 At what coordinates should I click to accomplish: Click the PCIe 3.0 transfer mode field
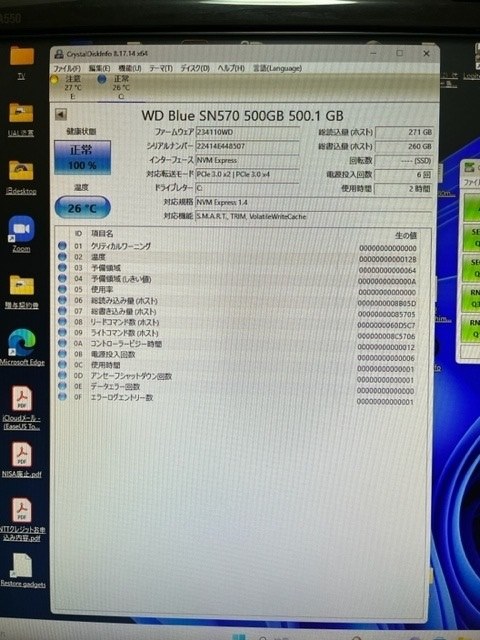click(x=247, y=174)
